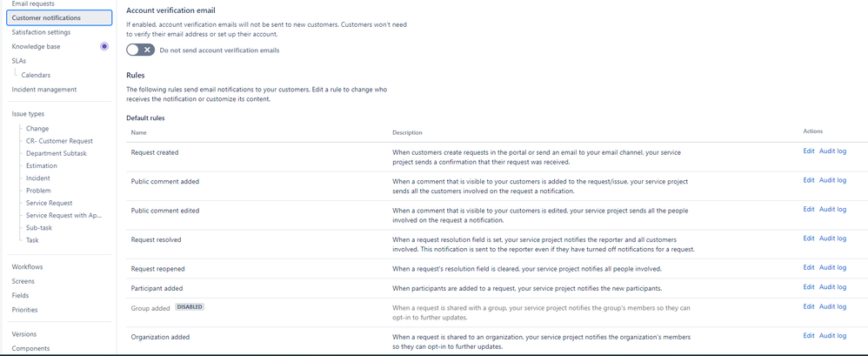Go to Workflows settings
The image size is (868, 356).
(x=27, y=267)
